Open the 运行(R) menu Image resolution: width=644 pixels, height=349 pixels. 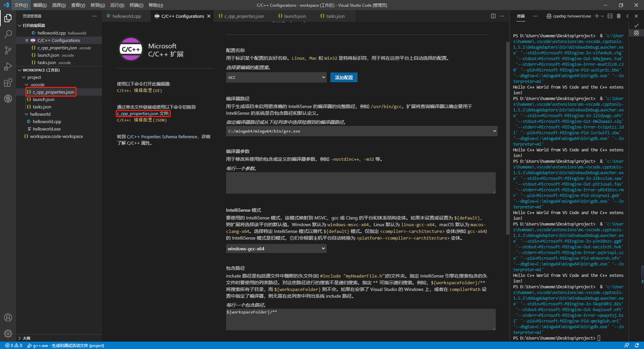(117, 5)
